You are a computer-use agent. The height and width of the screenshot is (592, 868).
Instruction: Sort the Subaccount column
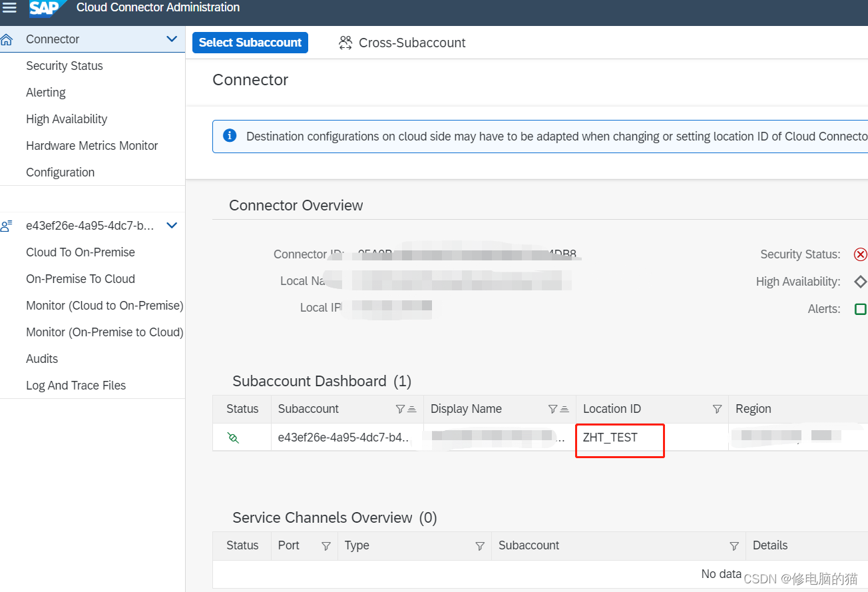[412, 409]
